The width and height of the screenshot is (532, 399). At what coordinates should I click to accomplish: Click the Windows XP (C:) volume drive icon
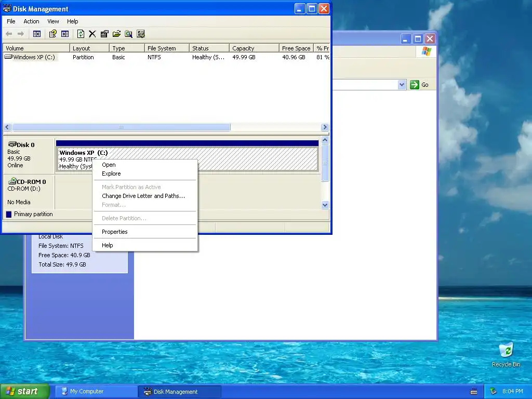[x=8, y=57]
